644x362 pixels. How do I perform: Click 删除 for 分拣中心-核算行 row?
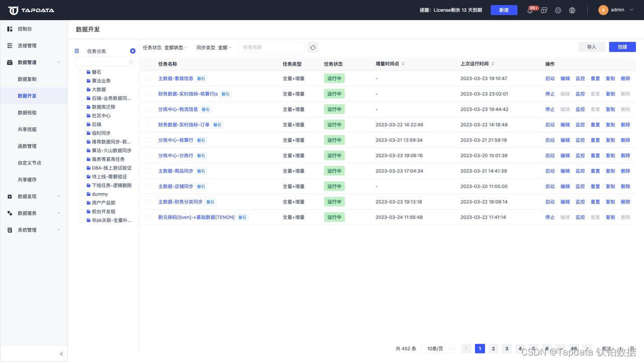[625, 140]
